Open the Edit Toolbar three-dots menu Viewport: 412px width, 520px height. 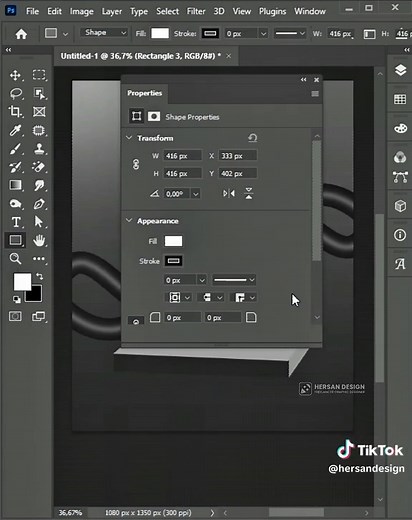point(39,259)
